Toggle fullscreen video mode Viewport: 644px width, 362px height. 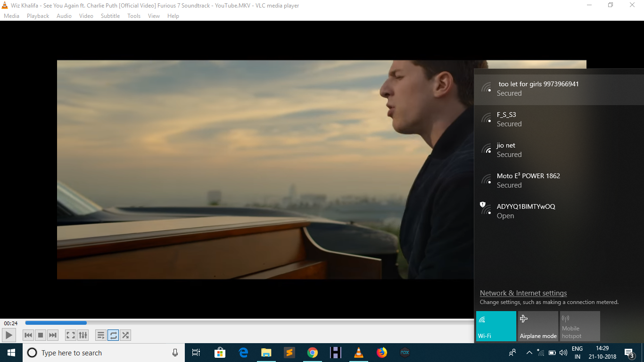71,335
